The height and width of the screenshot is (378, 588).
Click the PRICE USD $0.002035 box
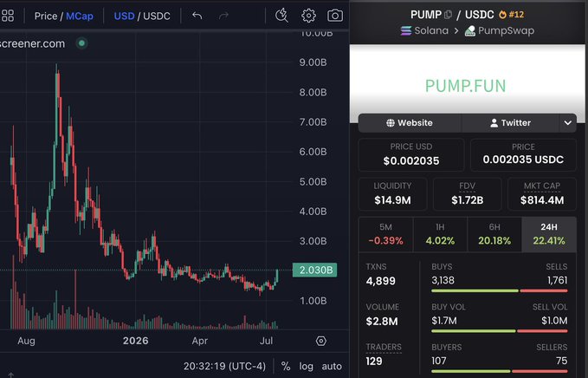(x=411, y=154)
